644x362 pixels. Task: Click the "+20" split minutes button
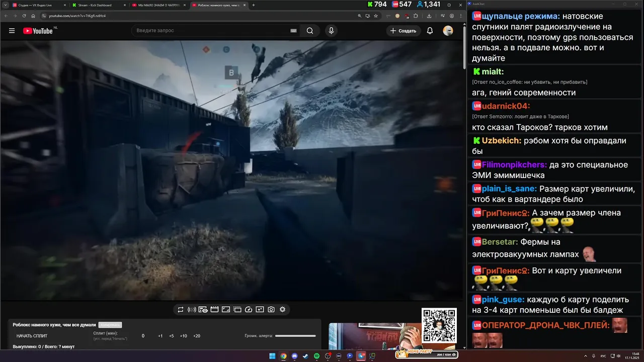click(196, 336)
